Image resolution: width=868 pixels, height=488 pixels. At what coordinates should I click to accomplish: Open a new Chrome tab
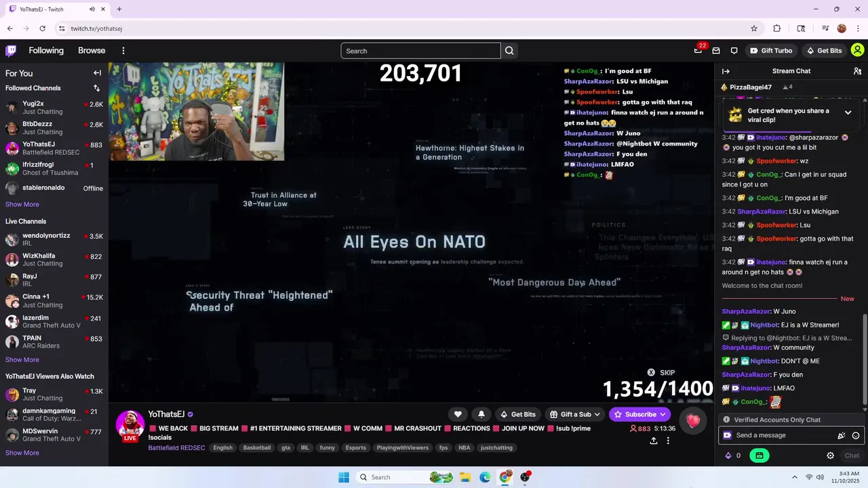pyautogui.click(x=119, y=9)
